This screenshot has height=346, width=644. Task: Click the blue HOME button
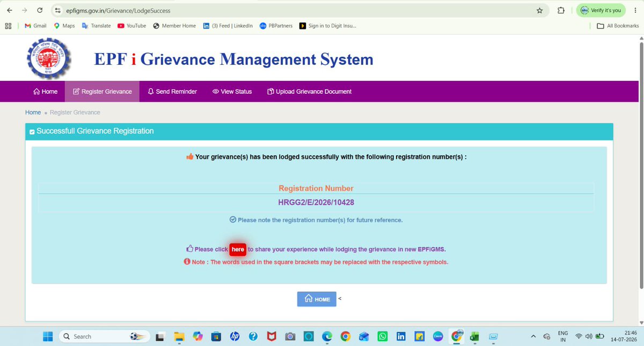317,299
